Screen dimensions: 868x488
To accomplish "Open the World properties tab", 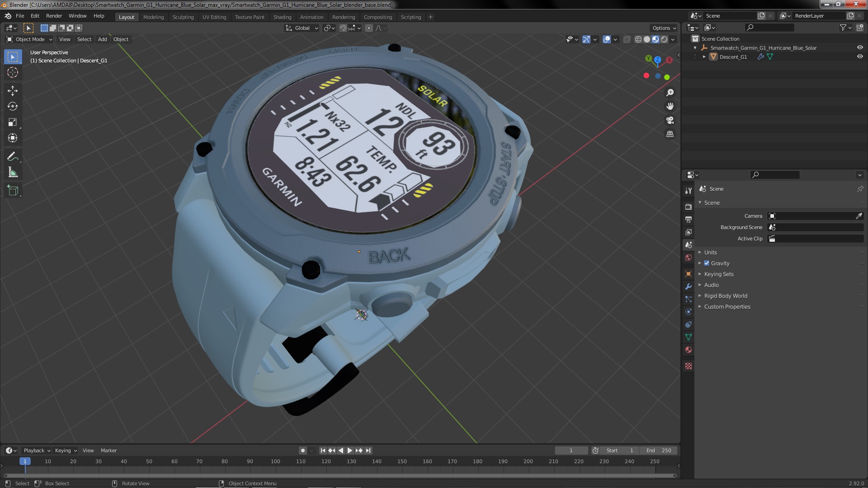I will (x=688, y=258).
